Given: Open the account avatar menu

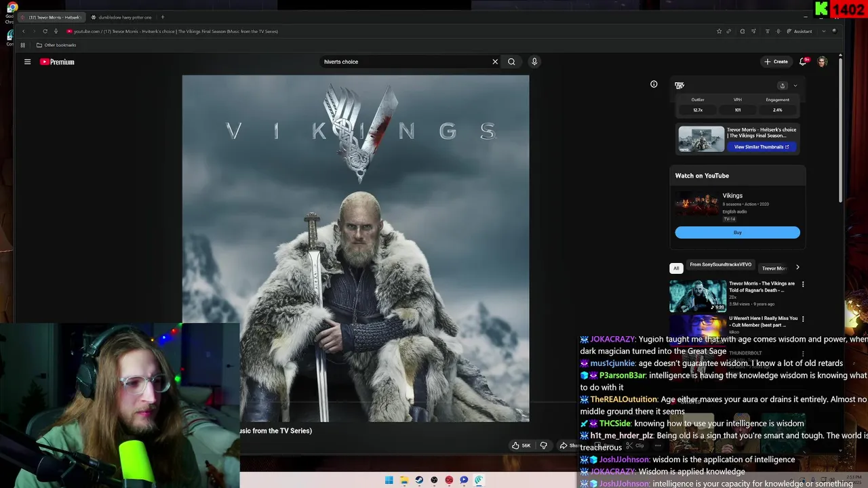Looking at the screenshot, I should tap(822, 62).
